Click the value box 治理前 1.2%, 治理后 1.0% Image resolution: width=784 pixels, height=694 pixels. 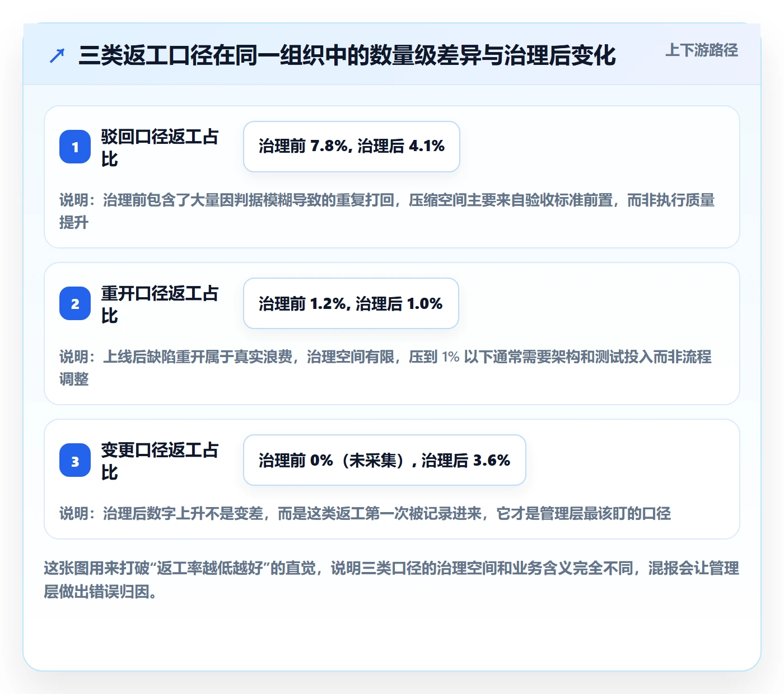pos(351,303)
